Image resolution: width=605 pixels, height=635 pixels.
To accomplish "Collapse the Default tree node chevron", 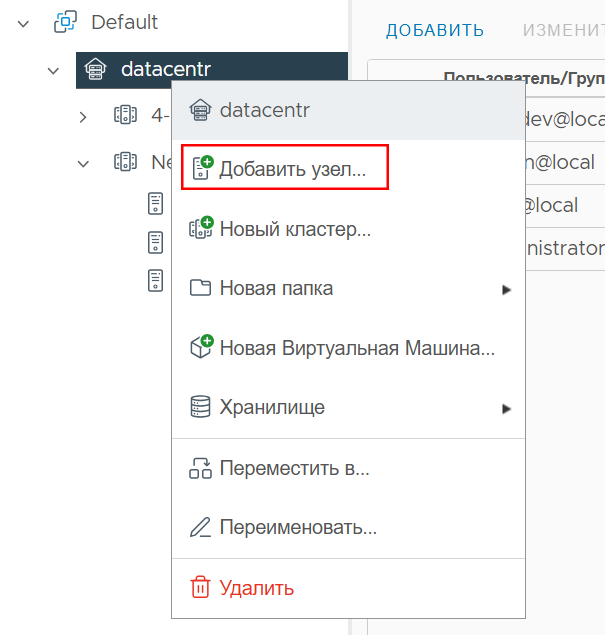I will tap(23, 24).
